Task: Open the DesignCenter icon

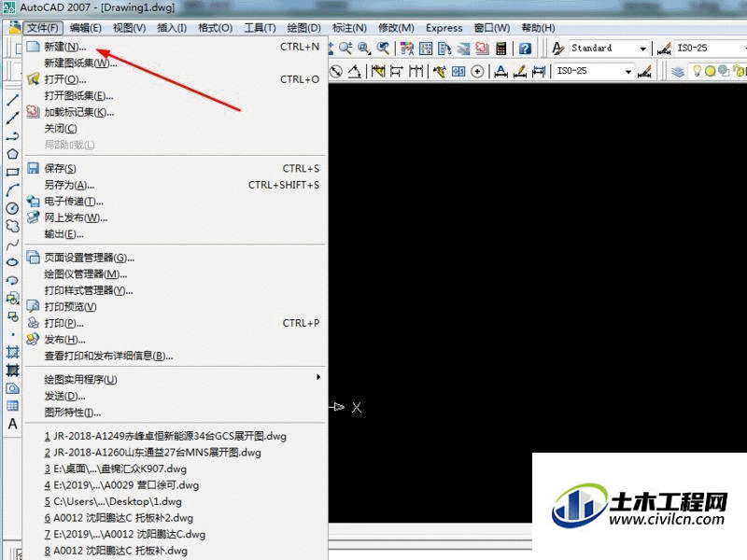Action: click(x=426, y=49)
